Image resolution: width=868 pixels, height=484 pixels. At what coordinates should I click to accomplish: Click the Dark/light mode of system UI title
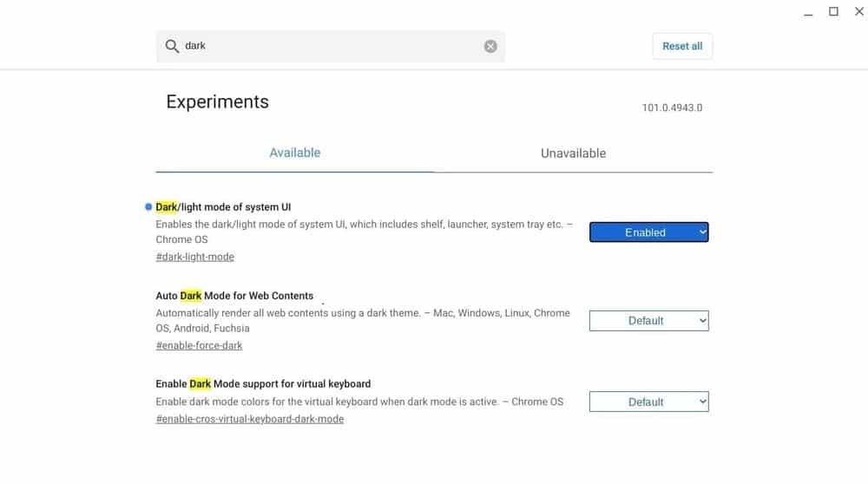coord(223,207)
